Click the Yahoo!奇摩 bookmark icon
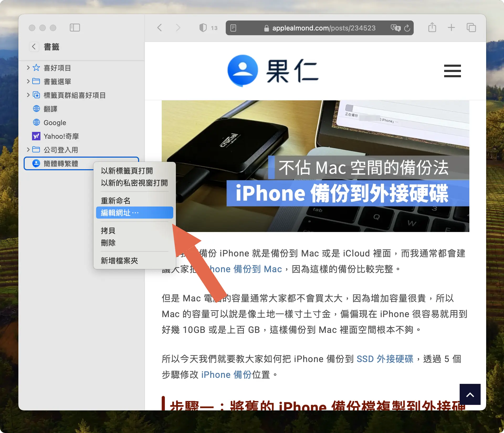The height and width of the screenshot is (433, 504). [36, 136]
